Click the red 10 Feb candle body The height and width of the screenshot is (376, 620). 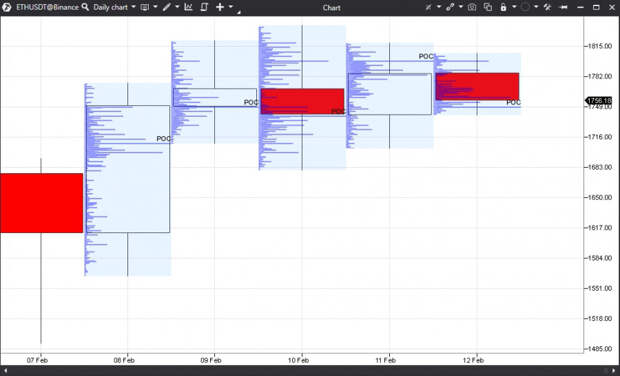click(x=302, y=101)
